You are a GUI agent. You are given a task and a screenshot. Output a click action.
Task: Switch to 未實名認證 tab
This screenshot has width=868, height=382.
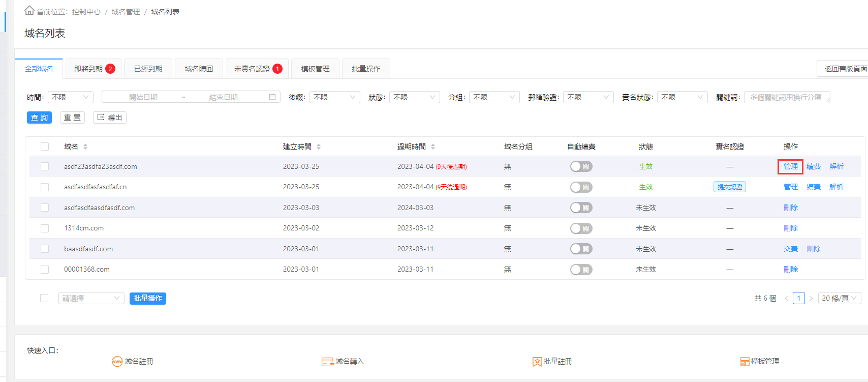point(257,69)
